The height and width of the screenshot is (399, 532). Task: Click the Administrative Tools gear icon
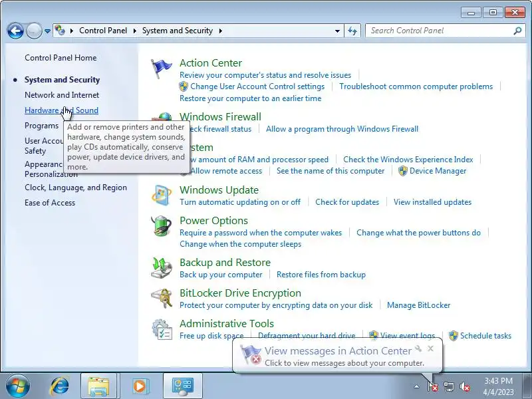tap(162, 329)
